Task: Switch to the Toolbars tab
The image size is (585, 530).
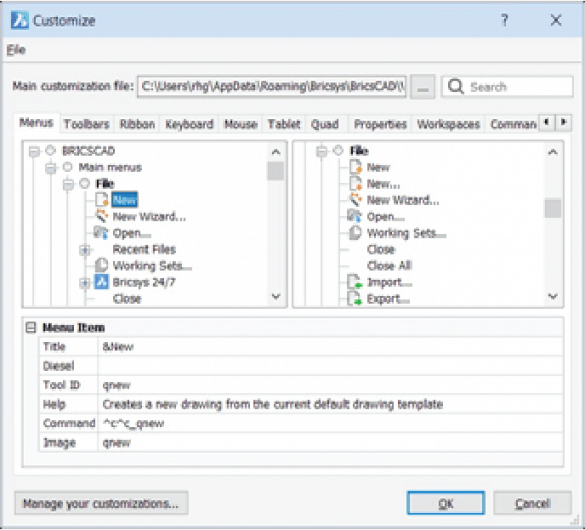Action: [86, 124]
